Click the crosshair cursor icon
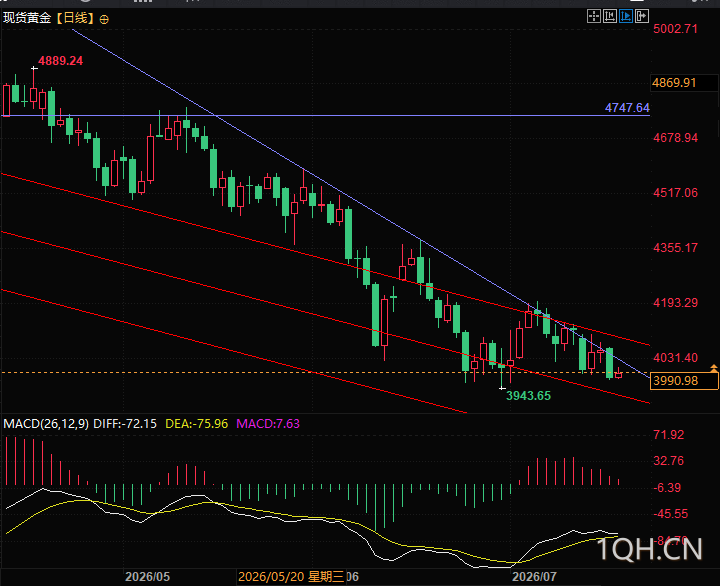The width and height of the screenshot is (720, 586). 594,17
